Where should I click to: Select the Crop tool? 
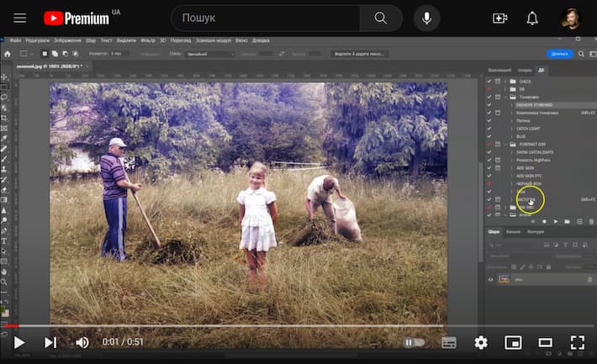pos(4,118)
